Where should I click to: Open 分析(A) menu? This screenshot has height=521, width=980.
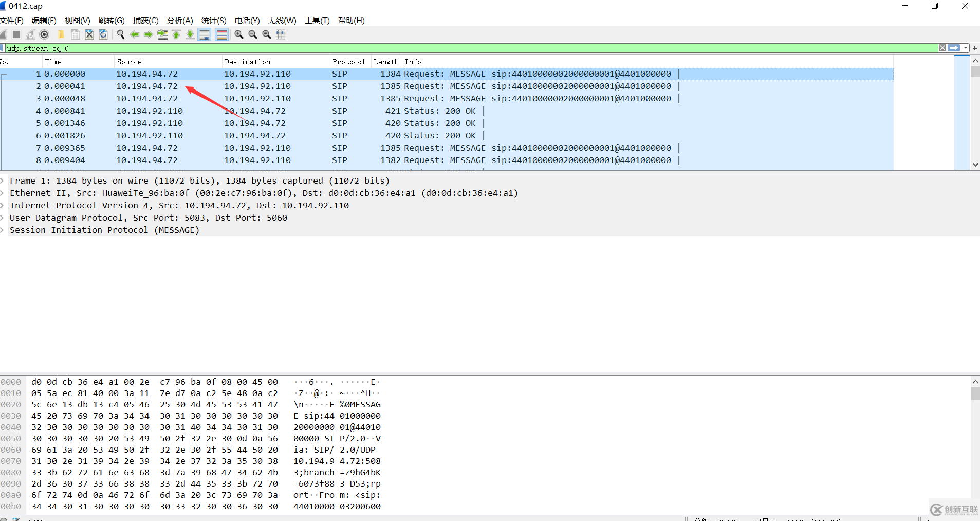click(180, 21)
